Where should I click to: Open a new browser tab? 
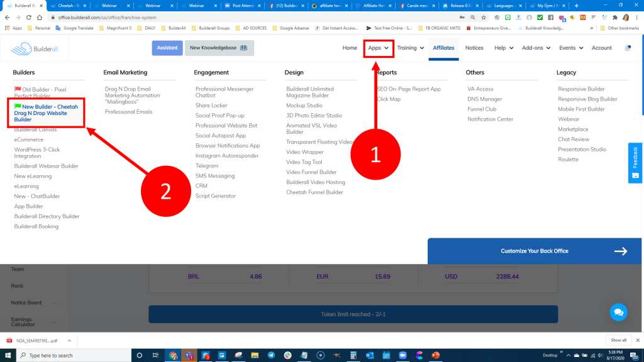coord(576,6)
